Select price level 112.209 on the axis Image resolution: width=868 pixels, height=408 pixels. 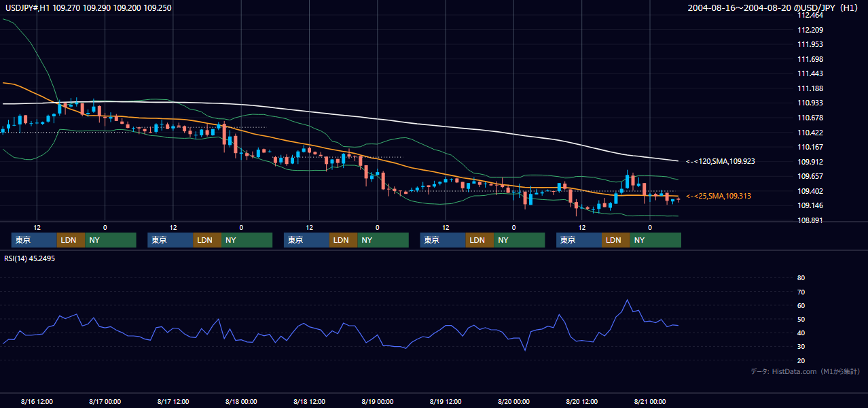[x=812, y=30]
